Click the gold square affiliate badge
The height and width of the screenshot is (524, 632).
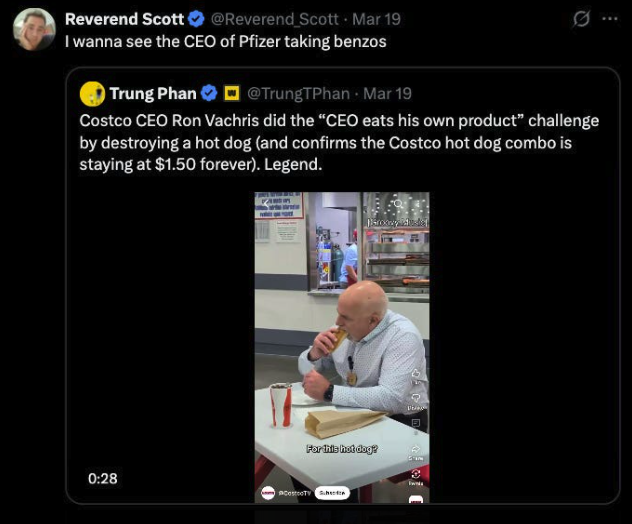[x=231, y=94]
